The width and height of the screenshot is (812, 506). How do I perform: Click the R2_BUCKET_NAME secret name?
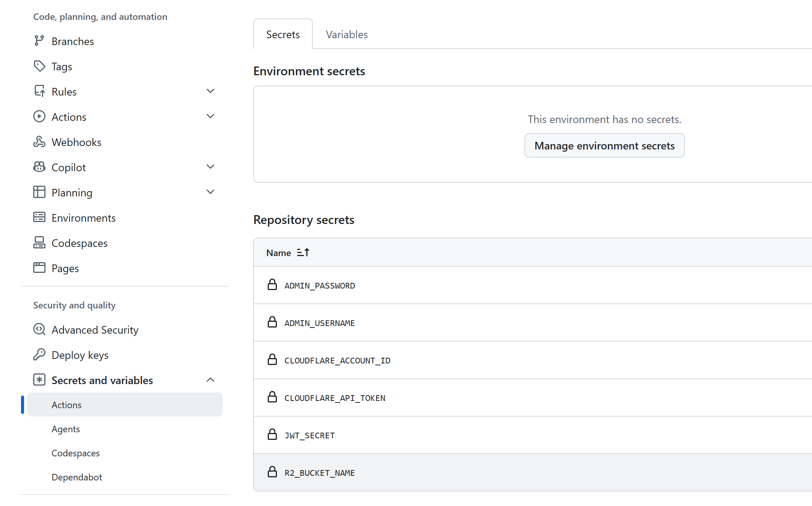[320, 473]
